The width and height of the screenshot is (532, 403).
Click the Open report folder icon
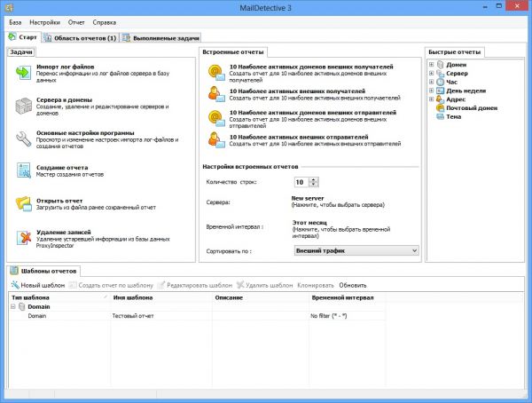(x=22, y=203)
